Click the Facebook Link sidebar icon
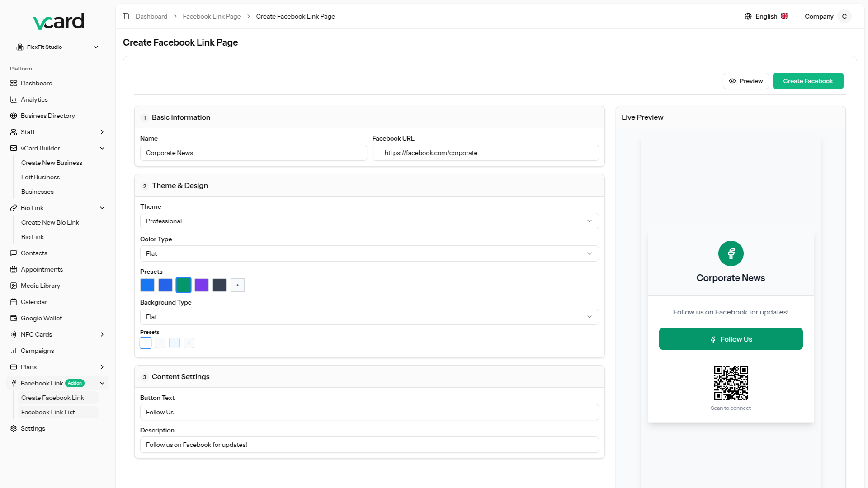Screen dimensions: 868x488 [14, 383]
